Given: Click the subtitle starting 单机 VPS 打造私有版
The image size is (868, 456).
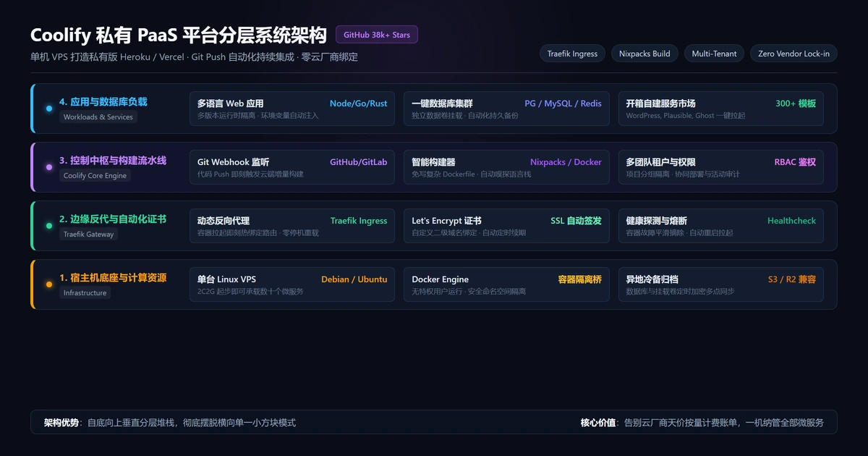Looking at the screenshot, I should pyautogui.click(x=194, y=56).
